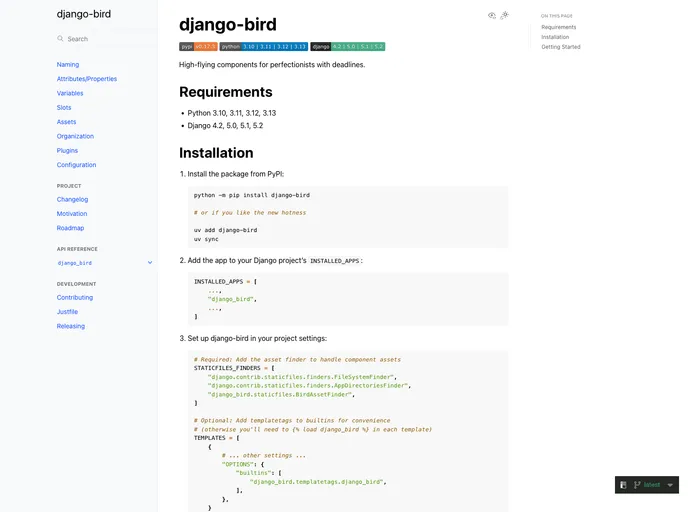
Task: Open the Attributes/Properties page
Action: pyautogui.click(x=87, y=79)
